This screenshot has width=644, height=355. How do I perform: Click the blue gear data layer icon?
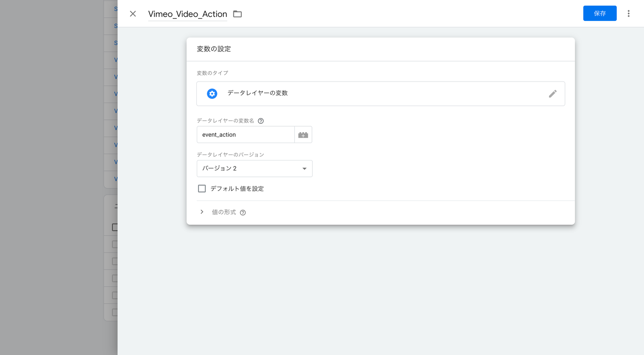(x=212, y=94)
